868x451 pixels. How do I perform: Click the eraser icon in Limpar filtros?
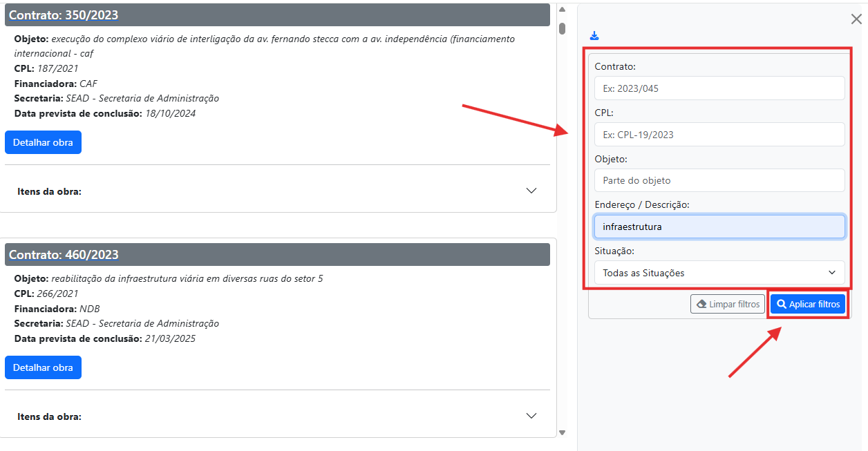701,304
